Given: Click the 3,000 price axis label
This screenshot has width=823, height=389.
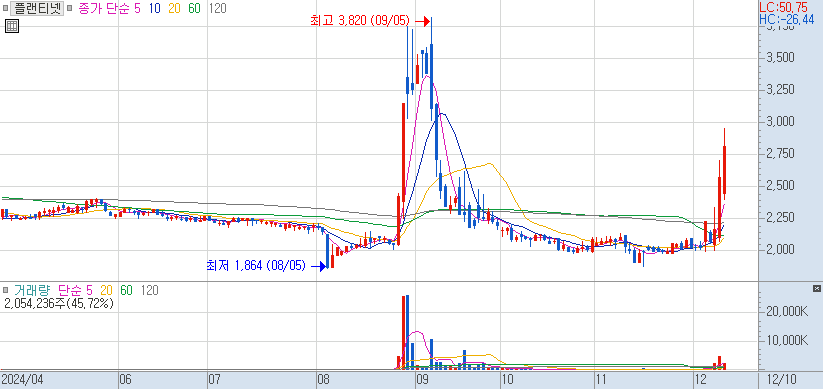Looking at the screenshot, I should coord(780,122).
